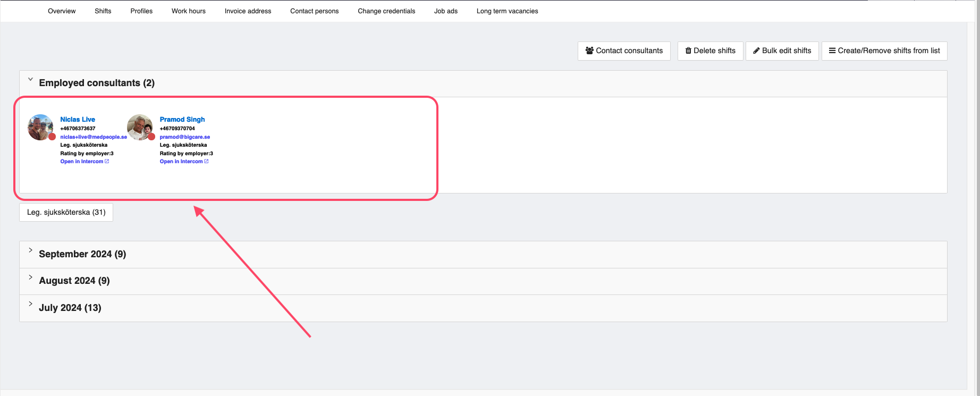
Task: Click Create/Remove shifts from list
Action: (x=884, y=51)
